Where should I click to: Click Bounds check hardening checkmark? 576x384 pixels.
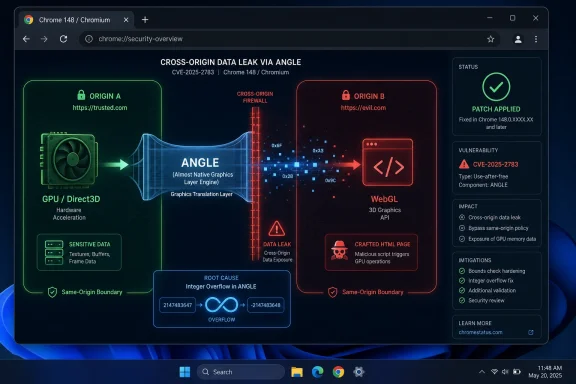click(x=462, y=271)
